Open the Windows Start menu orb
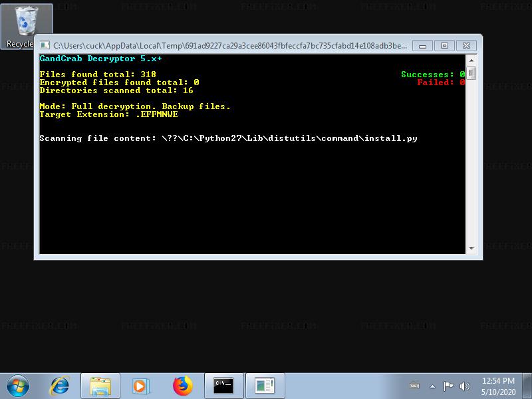 click(x=18, y=386)
